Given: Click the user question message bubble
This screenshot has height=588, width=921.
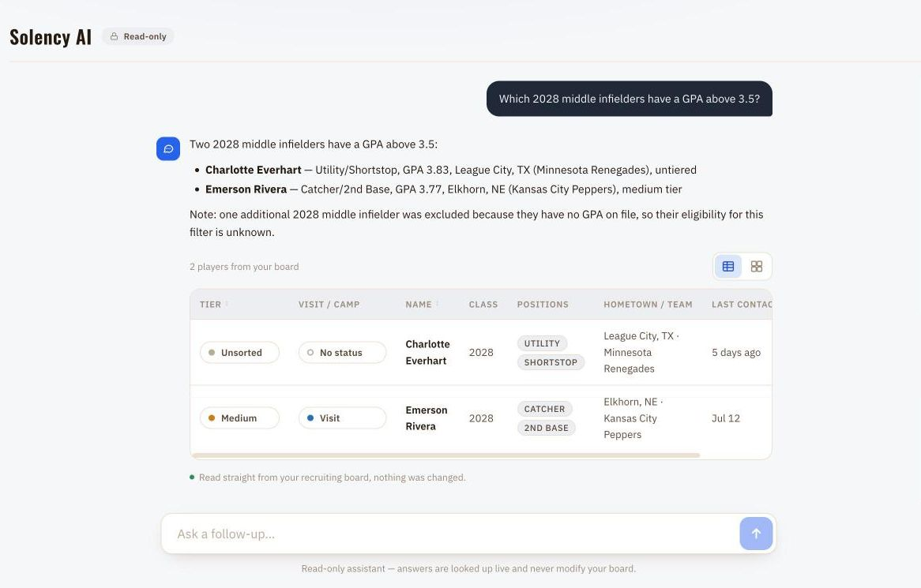Looking at the screenshot, I should [629, 99].
